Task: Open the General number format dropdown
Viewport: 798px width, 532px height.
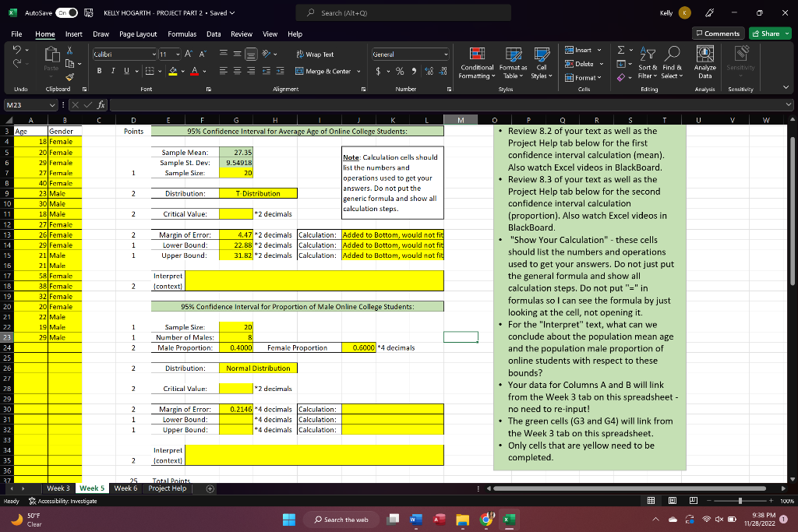Action: (446, 55)
